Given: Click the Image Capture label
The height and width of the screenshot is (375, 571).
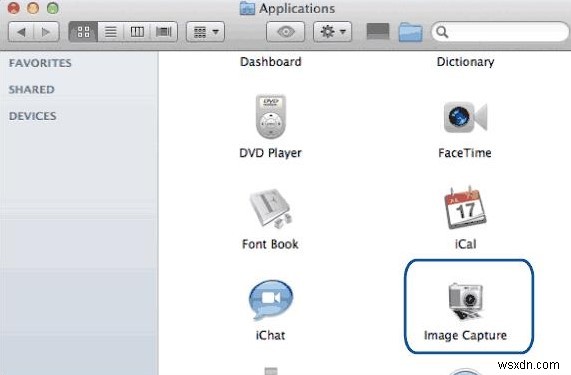Looking at the screenshot, I should 465,335.
